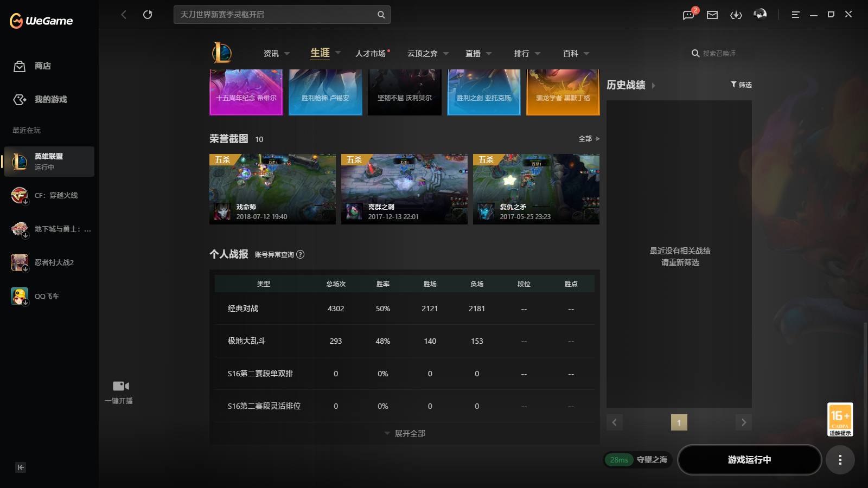Select page 1 of match history
Screen dimensions: 868x488
click(679, 422)
